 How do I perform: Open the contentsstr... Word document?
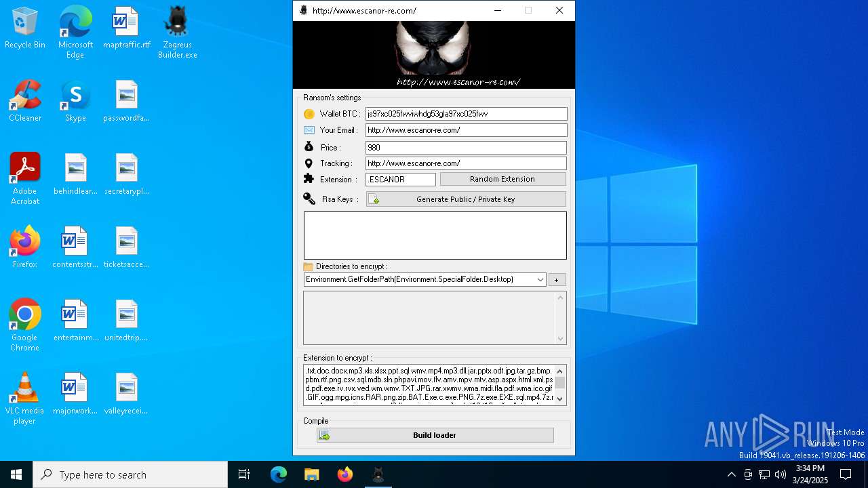coord(75,247)
